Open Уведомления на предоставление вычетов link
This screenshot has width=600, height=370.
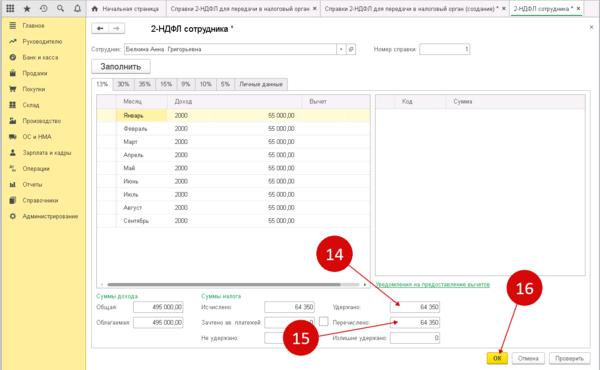433,284
